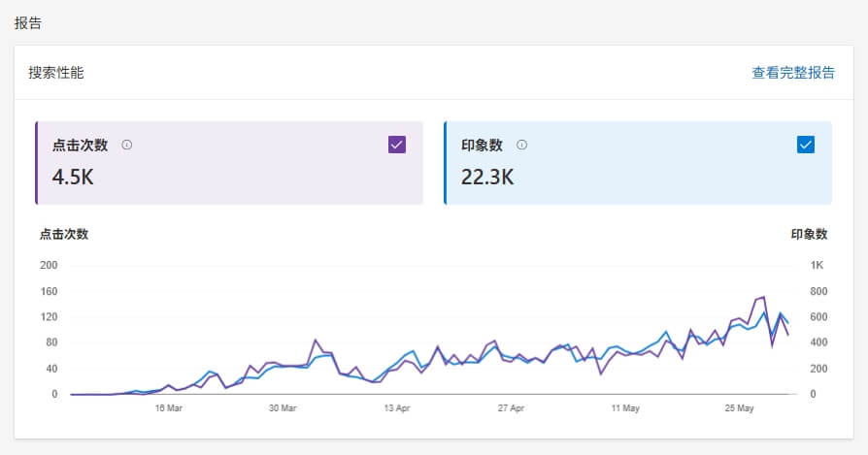The width and height of the screenshot is (868, 455).
Task: Click the highest purple peak in late May
Action: [763, 297]
